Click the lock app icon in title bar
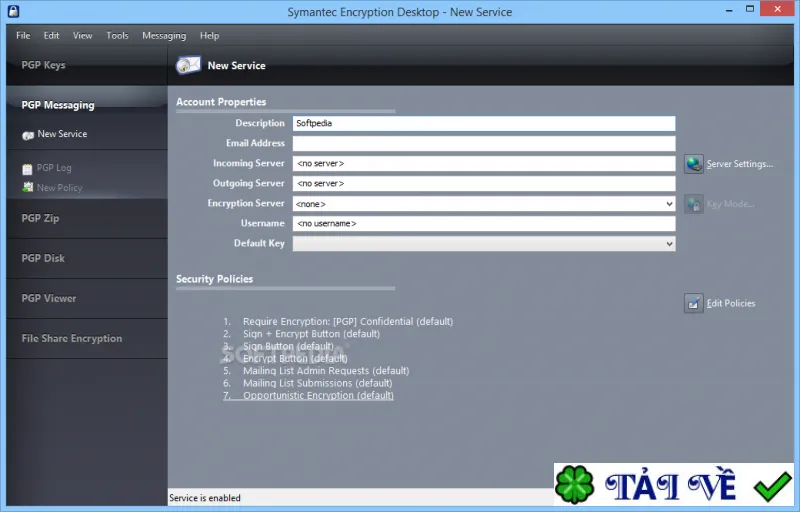Screen dimensions: 800x512 click(14, 11)
